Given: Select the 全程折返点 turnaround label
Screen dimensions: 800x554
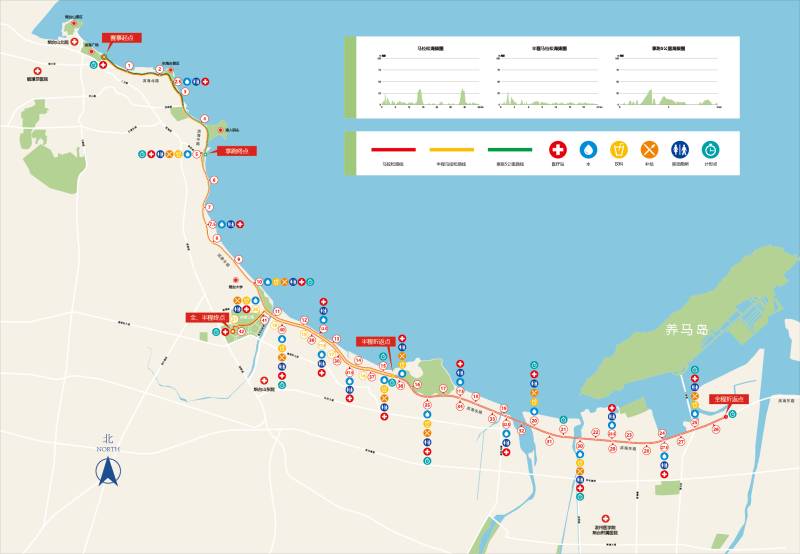Looking at the screenshot, I should tap(728, 398).
